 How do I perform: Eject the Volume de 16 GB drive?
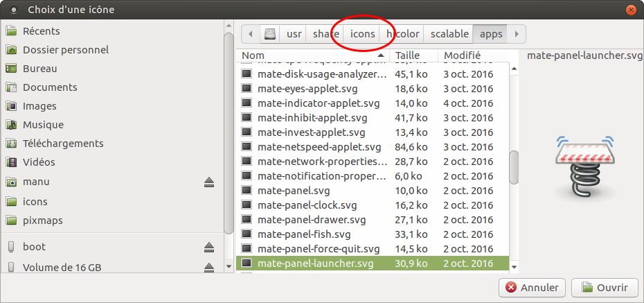pos(209,267)
